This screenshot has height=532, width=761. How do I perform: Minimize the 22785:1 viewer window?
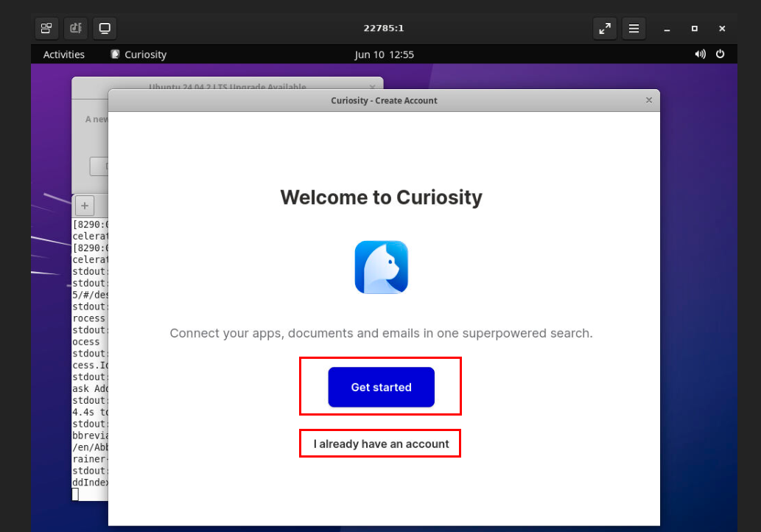tap(667, 29)
